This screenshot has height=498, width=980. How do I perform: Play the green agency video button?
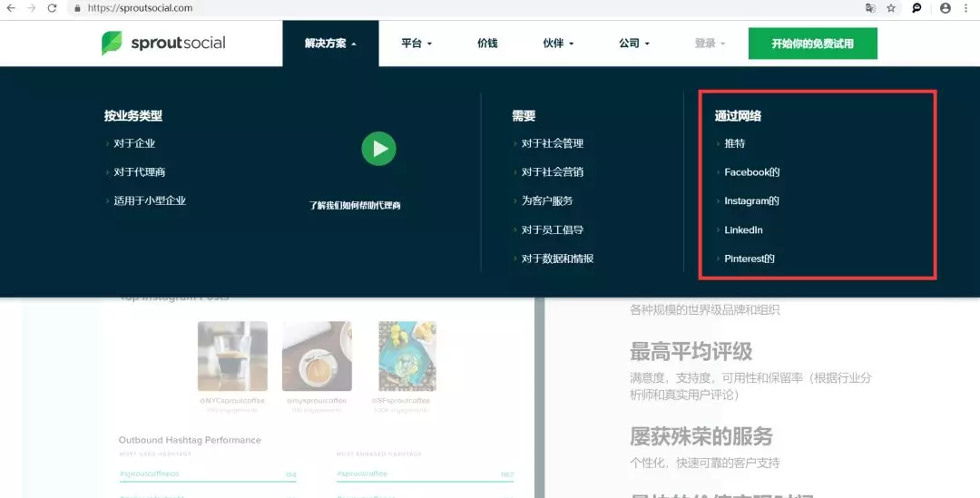pos(378,149)
